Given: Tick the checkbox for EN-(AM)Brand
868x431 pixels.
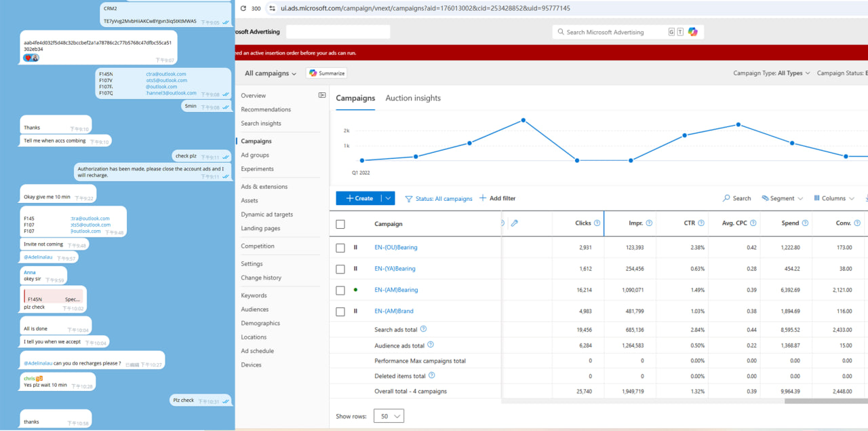Looking at the screenshot, I should pos(340,312).
